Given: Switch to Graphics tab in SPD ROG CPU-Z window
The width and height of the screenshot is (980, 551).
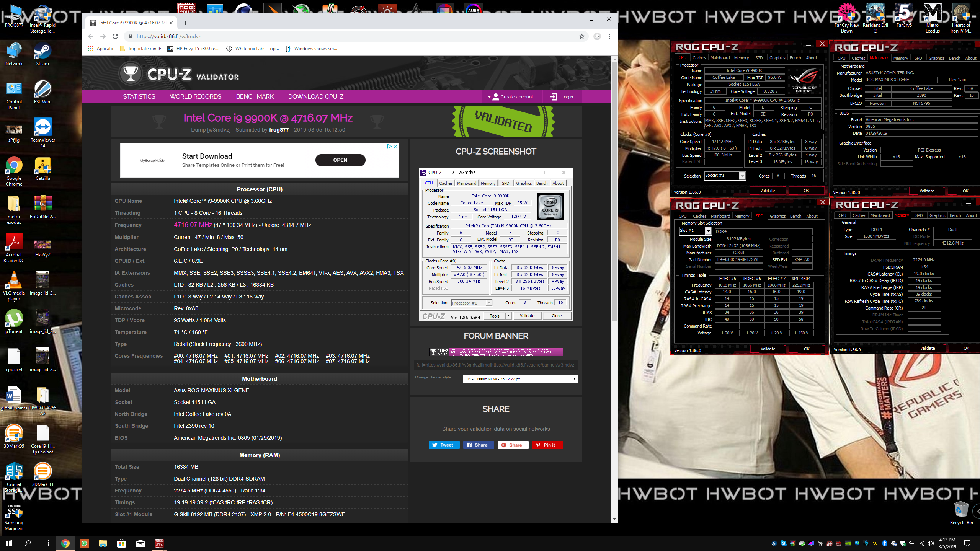Looking at the screenshot, I should tap(777, 216).
